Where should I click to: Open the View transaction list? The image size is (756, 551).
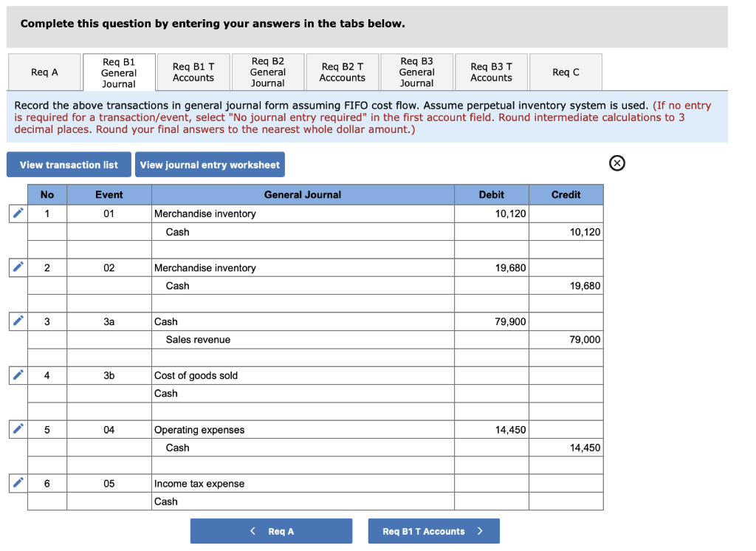69,164
